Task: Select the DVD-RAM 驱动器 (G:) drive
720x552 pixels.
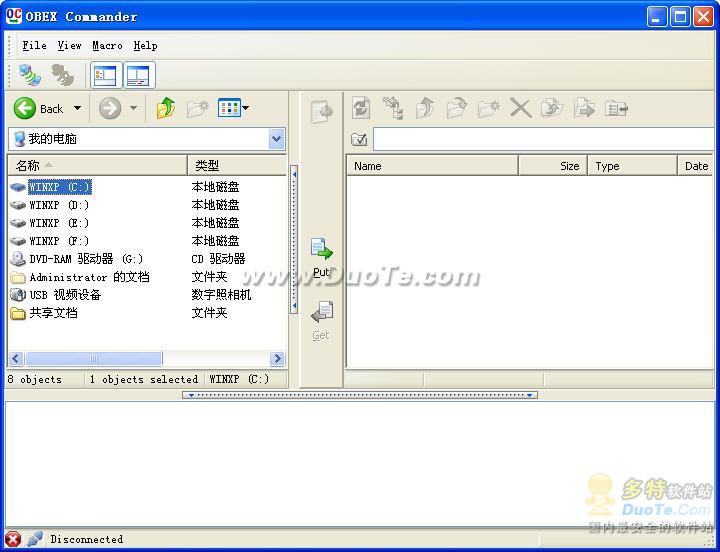Action: (86, 259)
